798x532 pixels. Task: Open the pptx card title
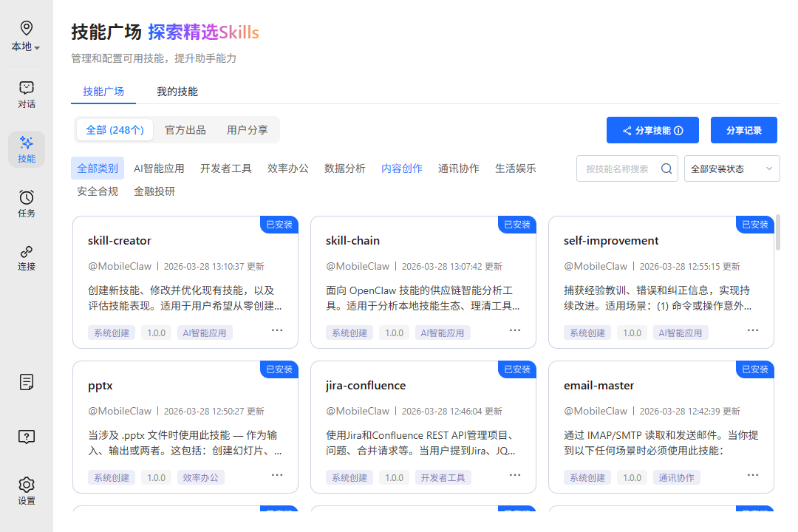coord(100,386)
